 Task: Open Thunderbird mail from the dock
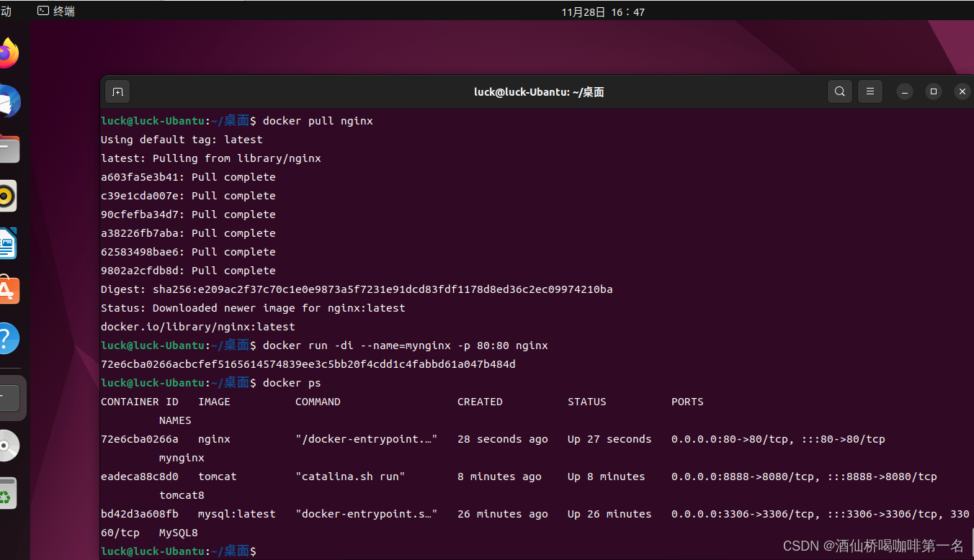pyautogui.click(x=8, y=101)
